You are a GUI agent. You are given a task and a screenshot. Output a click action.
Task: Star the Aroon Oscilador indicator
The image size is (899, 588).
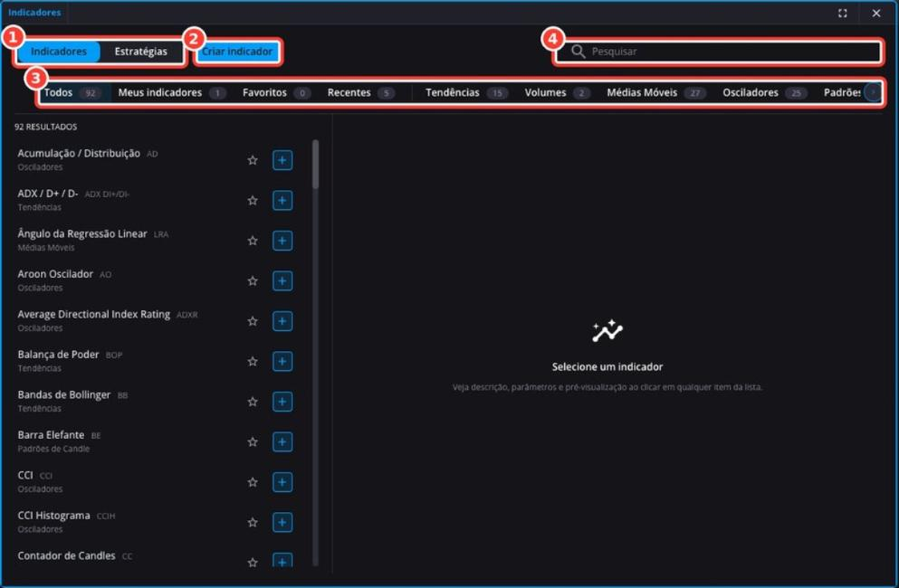click(x=253, y=280)
